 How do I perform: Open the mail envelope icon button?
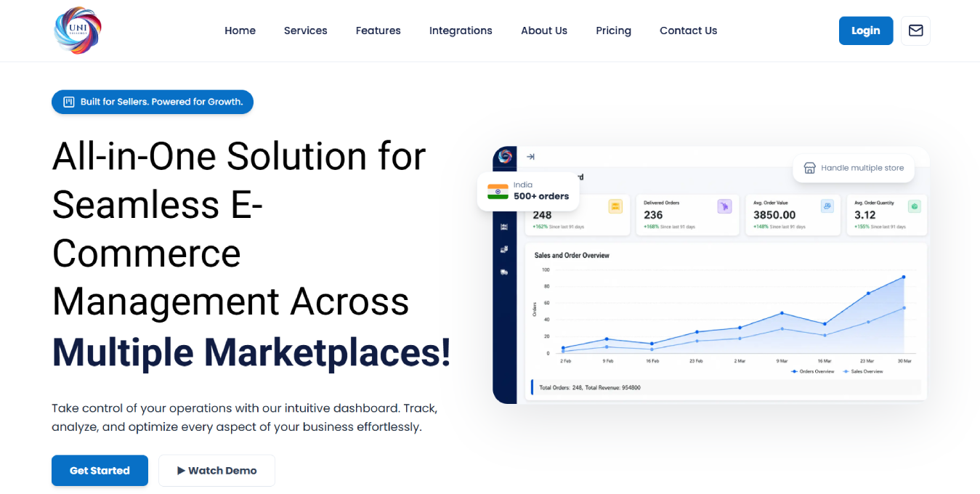click(x=915, y=31)
